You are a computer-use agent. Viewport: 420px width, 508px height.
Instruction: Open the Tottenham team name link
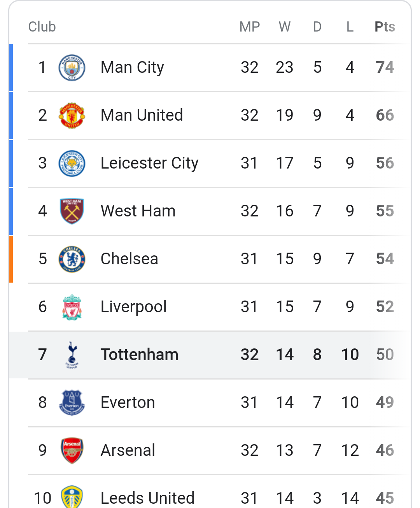point(139,355)
